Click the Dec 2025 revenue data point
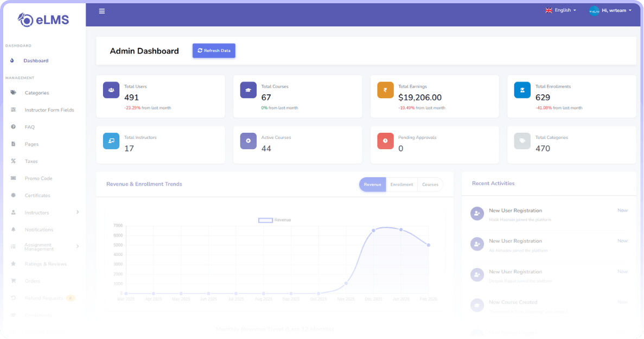644x339 pixels. click(x=373, y=231)
